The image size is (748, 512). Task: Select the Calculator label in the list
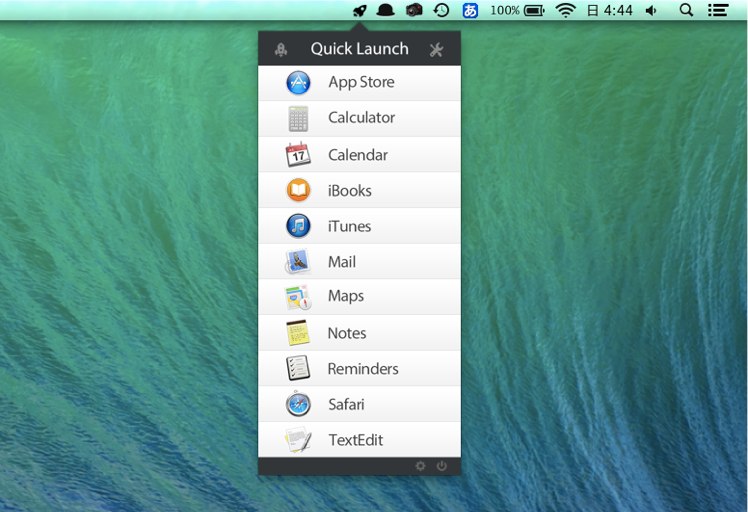click(x=361, y=117)
